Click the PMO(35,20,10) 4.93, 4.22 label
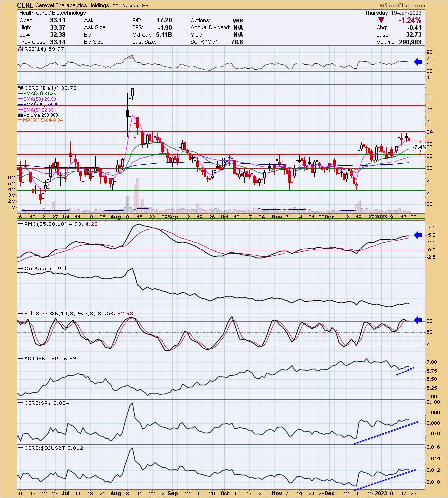448x498 pixels. pyautogui.click(x=61, y=224)
